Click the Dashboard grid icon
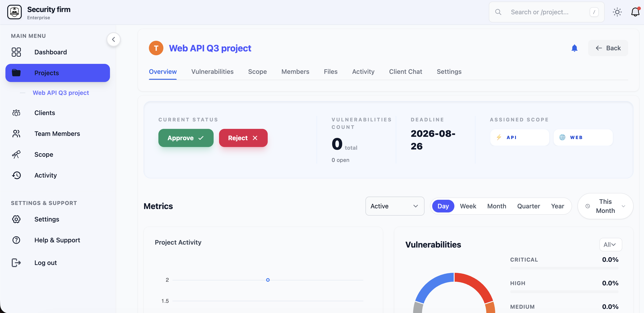 (x=16, y=52)
